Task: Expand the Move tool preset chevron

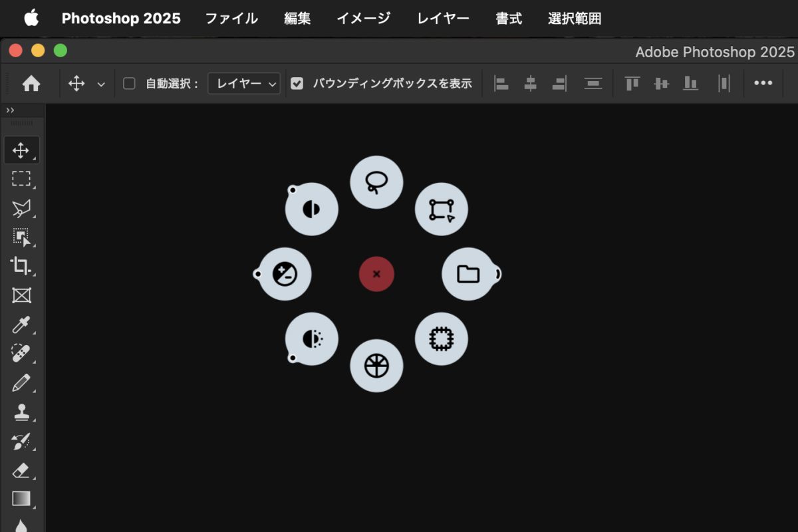Action: (101, 84)
